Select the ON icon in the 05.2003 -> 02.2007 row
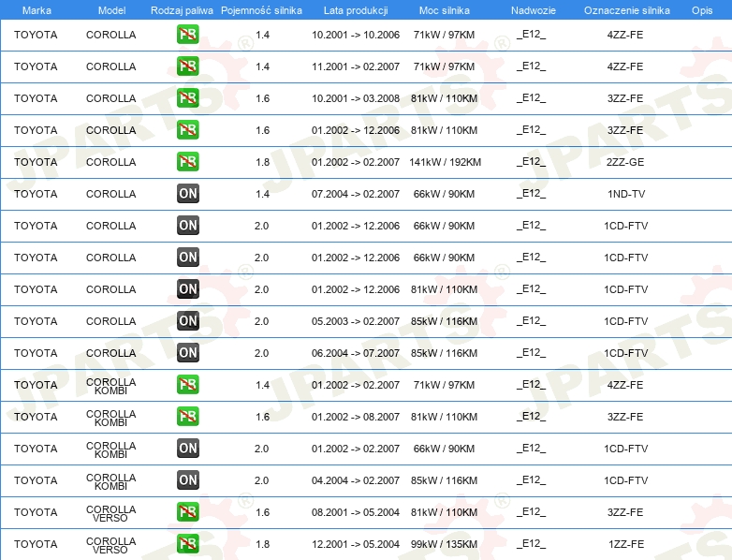 tap(187, 321)
